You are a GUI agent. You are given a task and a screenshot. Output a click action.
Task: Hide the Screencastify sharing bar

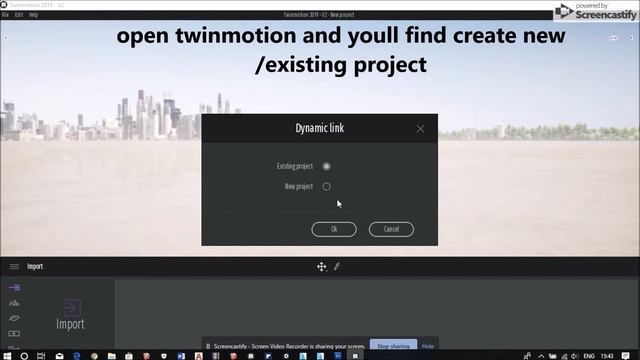coord(428,346)
